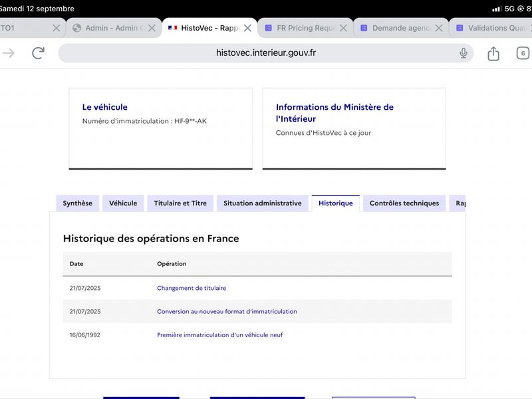
Task: Tap the histovec.interieur.gouv.fr address field
Action: [x=265, y=53]
